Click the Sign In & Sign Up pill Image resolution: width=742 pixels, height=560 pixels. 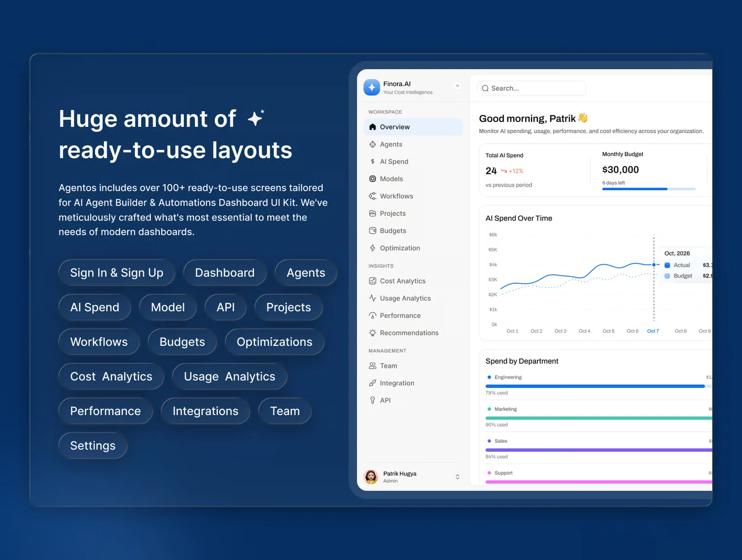point(117,273)
